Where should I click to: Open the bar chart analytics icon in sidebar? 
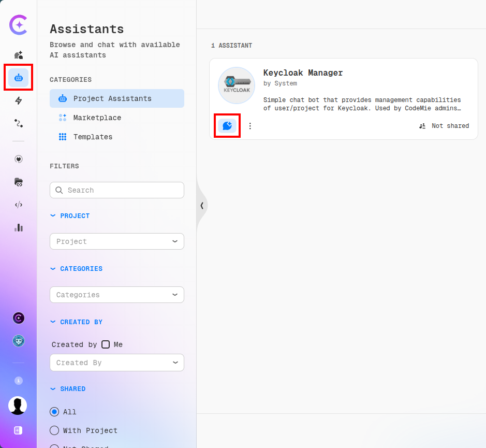pos(19,228)
